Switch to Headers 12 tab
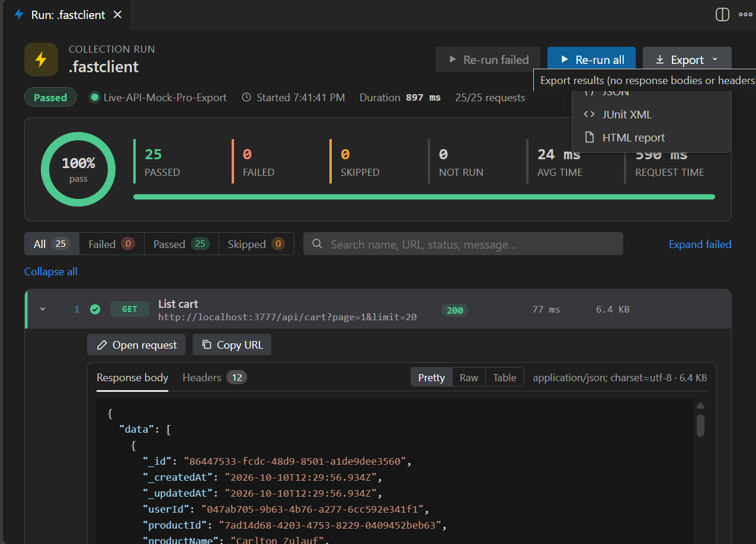 tap(214, 378)
